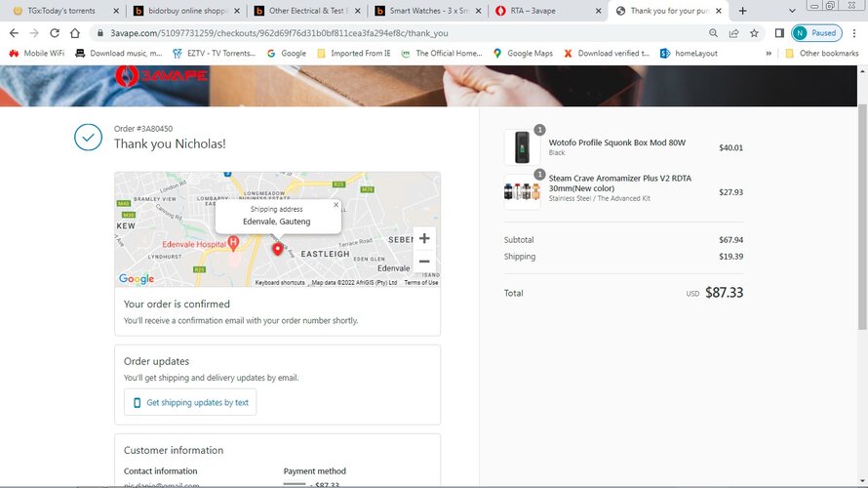Screen dimensions: 868x488
Task: Click the browser forward arrow
Action: tap(34, 33)
